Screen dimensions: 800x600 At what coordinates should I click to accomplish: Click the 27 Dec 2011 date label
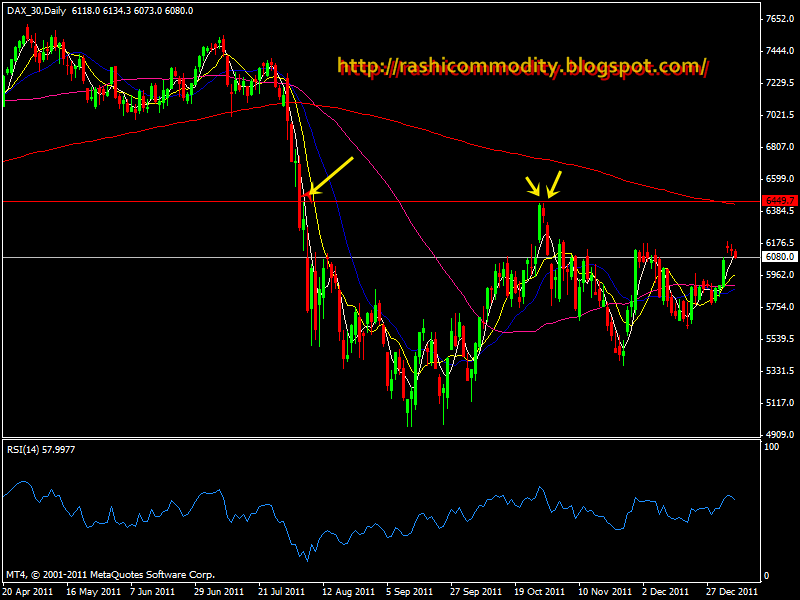[732, 592]
